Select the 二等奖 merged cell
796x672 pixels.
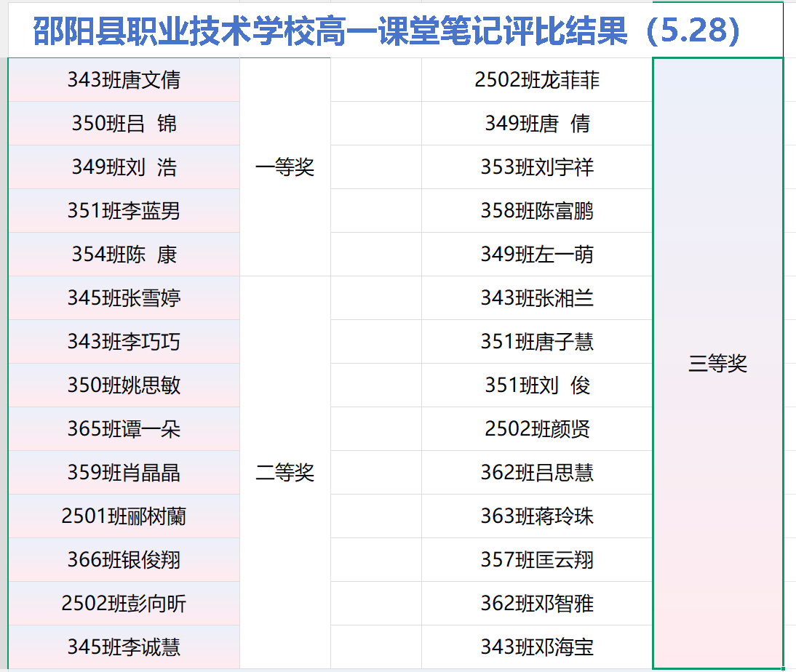284,473
